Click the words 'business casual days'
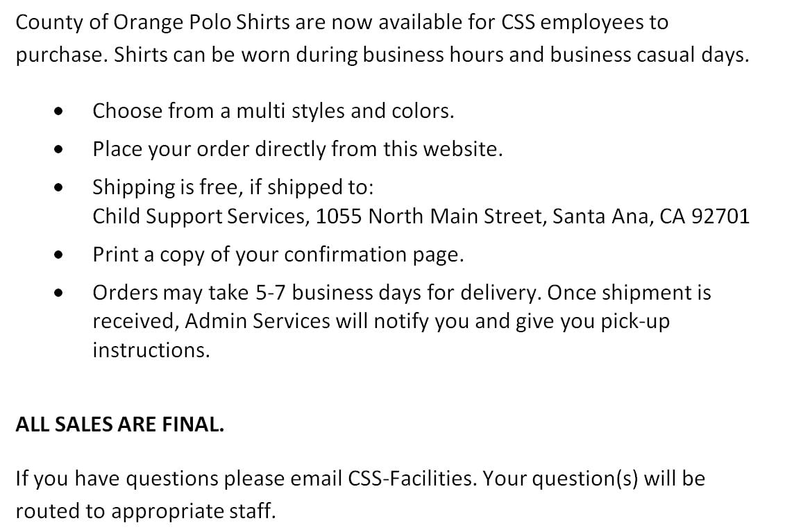 click(650, 55)
